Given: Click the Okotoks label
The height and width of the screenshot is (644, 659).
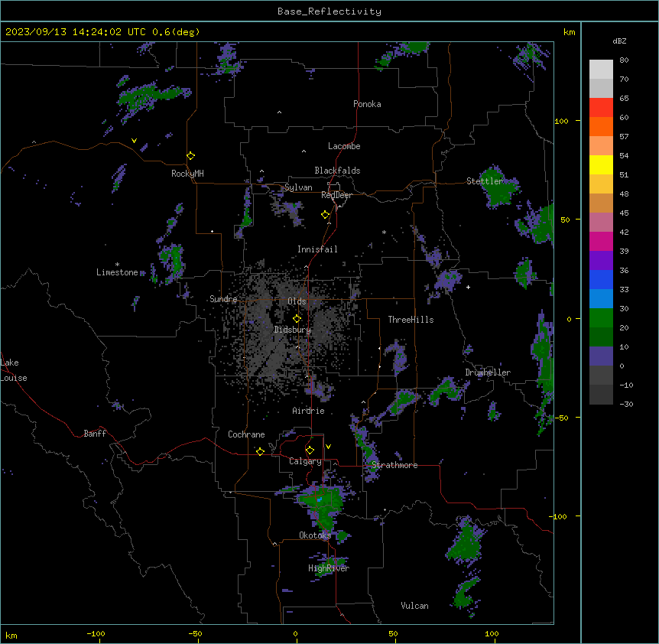Looking at the screenshot, I should (315, 535).
